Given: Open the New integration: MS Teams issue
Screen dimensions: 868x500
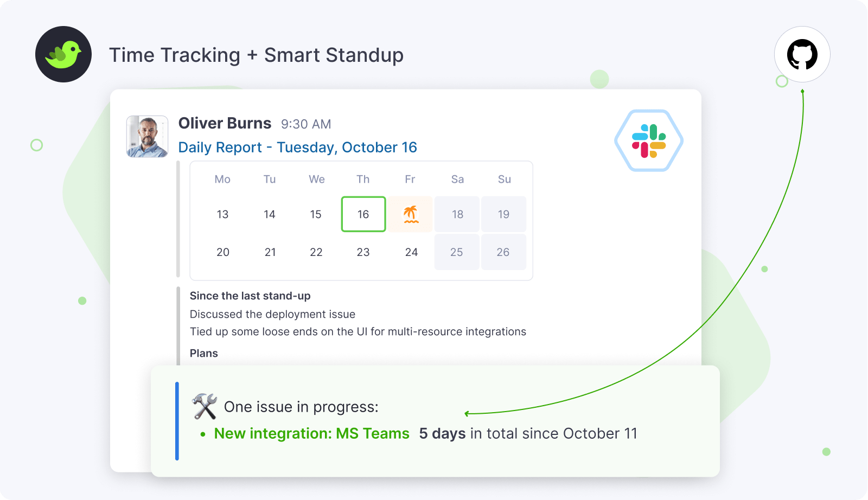Looking at the screenshot, I should pyautogui.click(x=311, y=434).
